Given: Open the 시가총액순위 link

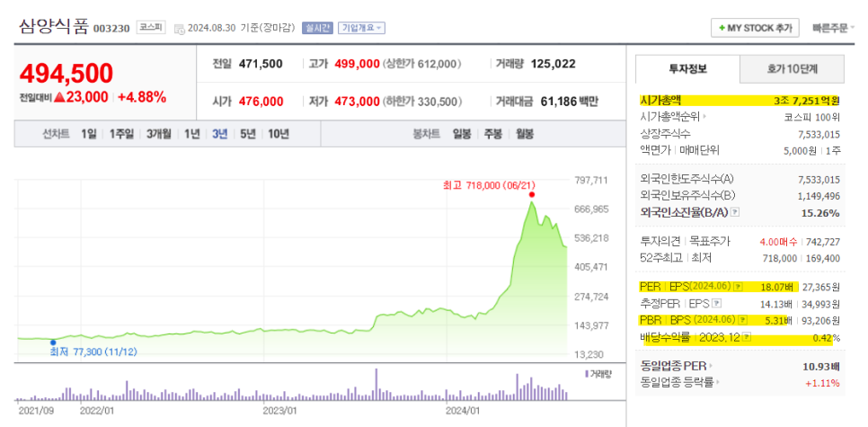Looking at the screenshot, I should click(x=673, y=117).
